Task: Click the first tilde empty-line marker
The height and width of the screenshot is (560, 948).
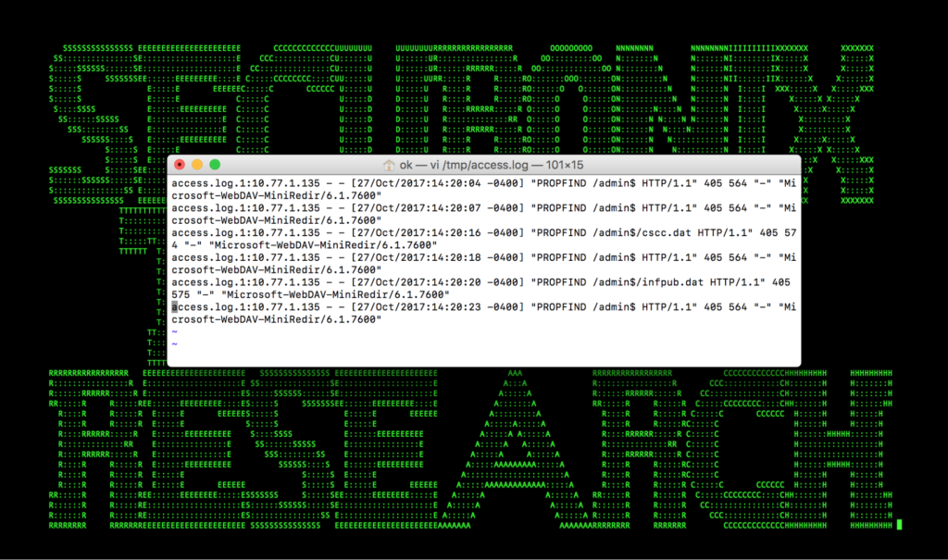Action: [x=175, y=331]
